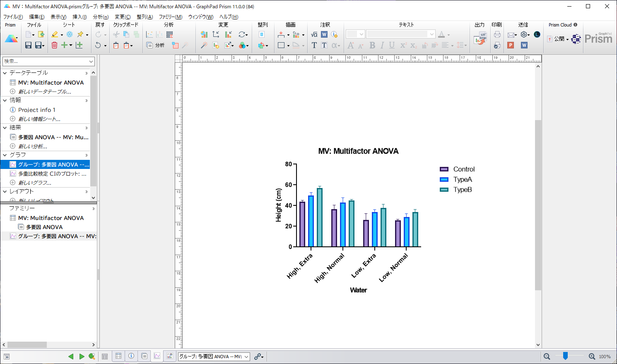Viewport: 617px width, 364px height.
Task: Click the 新しいグラフ... link
Action: (35, 183)
